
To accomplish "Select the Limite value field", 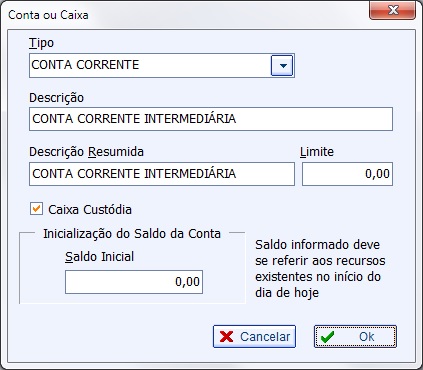I will 347,174.
